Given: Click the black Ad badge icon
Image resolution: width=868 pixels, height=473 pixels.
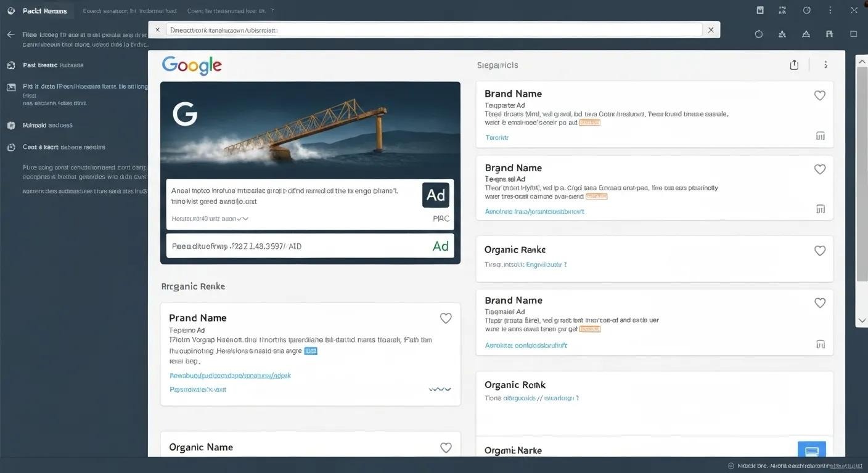Looking at the screenshot, I should [436, 195].
